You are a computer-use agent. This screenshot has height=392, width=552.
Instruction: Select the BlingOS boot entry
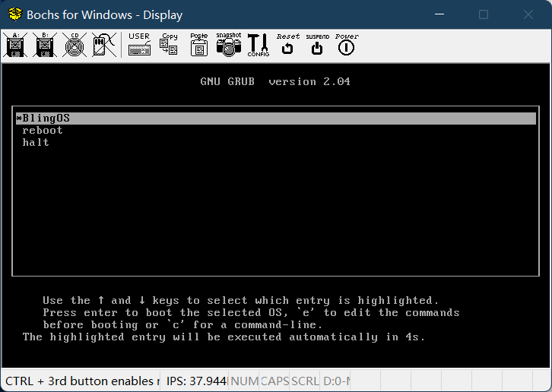pyautogui.click(x=276, y=119)
